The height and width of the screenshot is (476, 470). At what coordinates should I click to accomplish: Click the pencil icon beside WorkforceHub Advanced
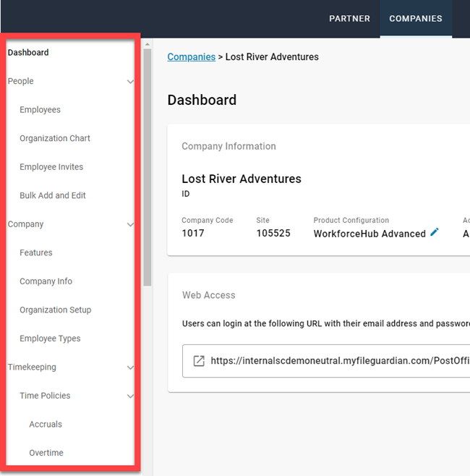coord(435,232)
